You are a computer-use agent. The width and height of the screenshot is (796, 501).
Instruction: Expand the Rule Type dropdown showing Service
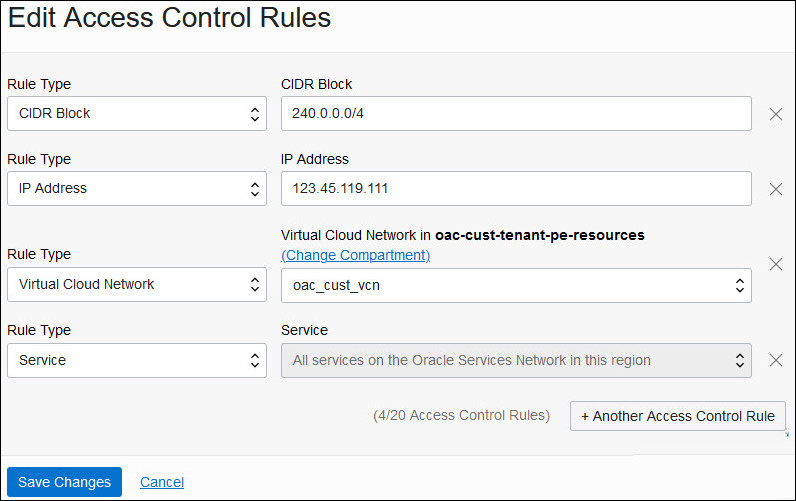(137, 360)
